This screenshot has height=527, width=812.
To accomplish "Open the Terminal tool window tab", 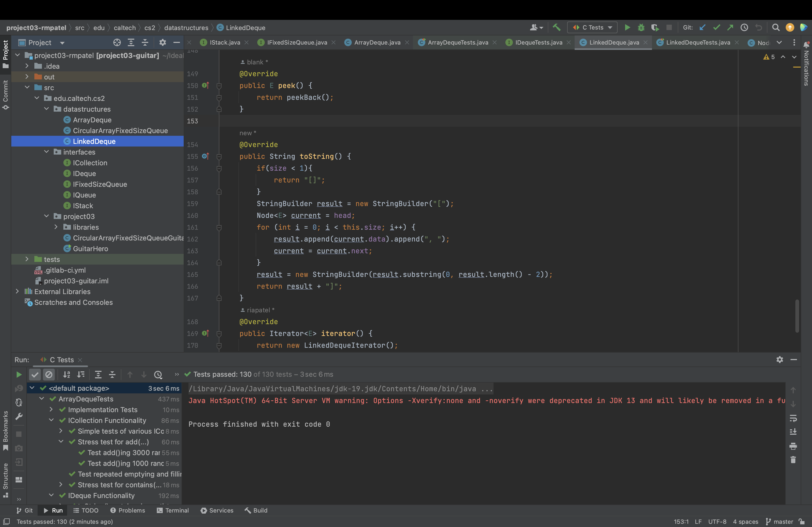I will pos(173,510).
